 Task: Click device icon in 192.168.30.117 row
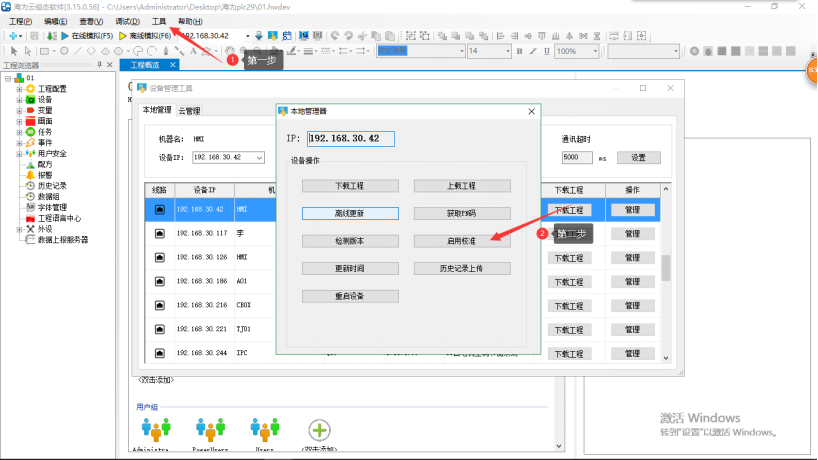[159, 234]
